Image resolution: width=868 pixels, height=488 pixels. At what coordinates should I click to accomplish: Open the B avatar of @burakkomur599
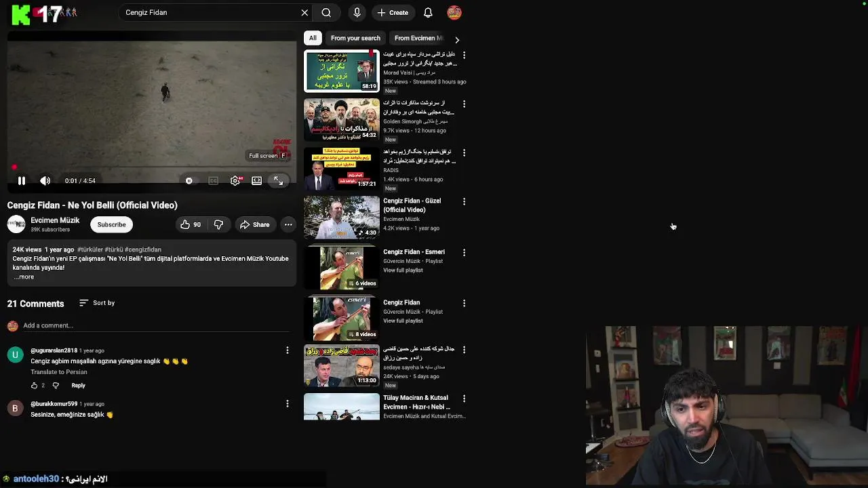tap(15, 408)
